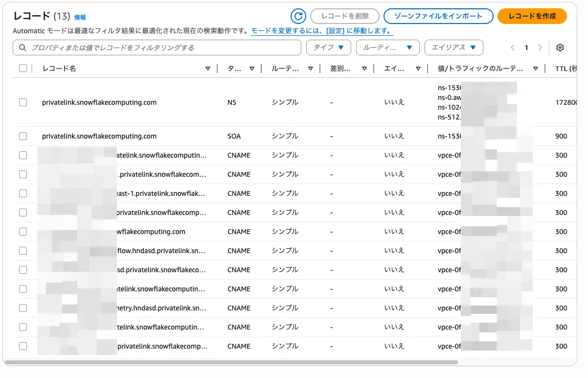
Task: Open the table preferences gear icon
Action: [x=560, y=47]
